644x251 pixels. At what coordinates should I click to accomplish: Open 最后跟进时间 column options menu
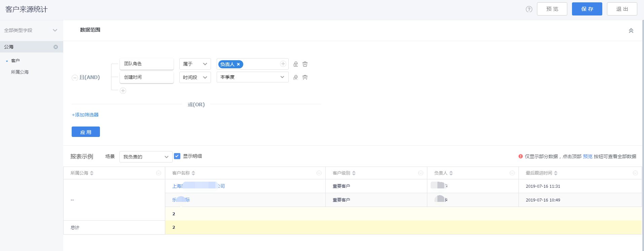pyautogui.click(x=635, y=173)
